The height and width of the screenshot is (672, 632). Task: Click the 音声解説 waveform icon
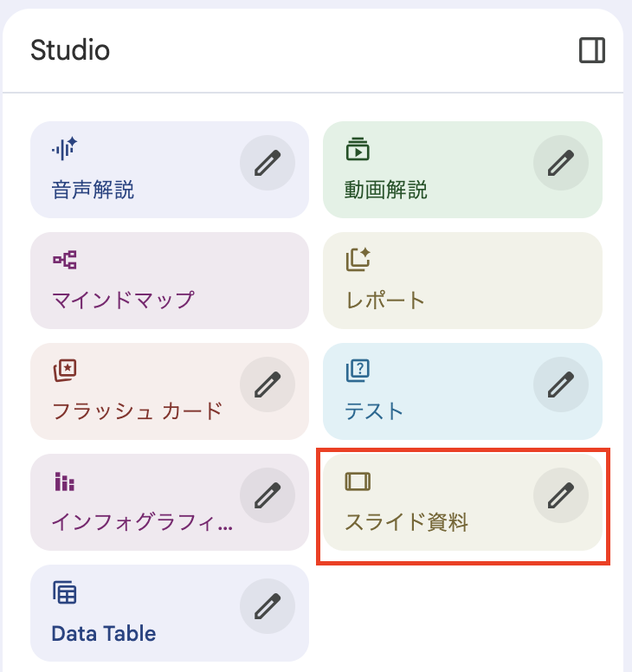[65, 149]
